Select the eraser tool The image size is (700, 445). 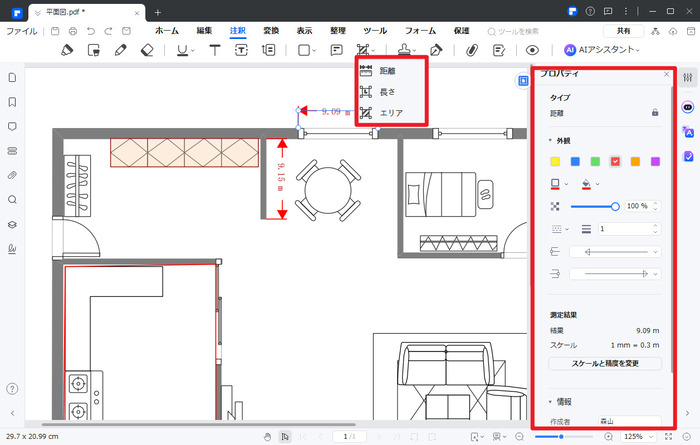(x=147, y=49)
